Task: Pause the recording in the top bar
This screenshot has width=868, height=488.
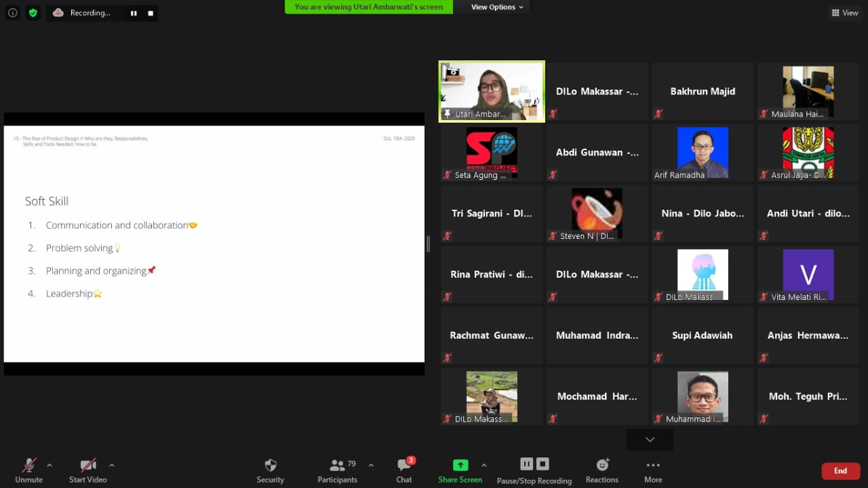Action: tap(134, 13)
